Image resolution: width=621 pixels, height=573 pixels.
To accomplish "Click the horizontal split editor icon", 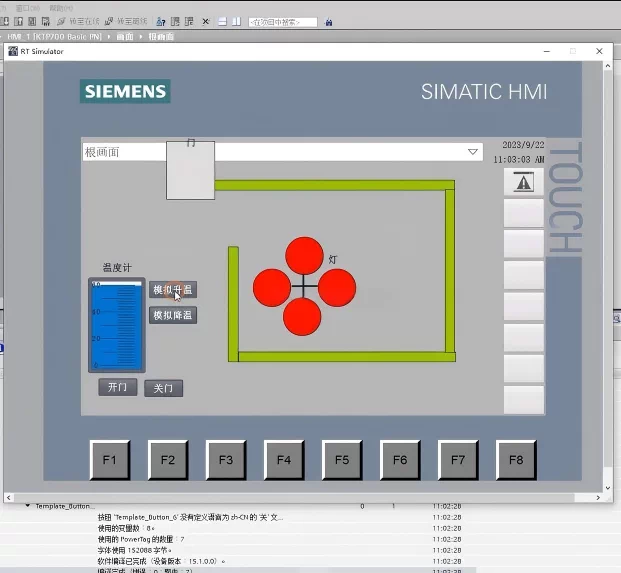I will coord(223,22).
